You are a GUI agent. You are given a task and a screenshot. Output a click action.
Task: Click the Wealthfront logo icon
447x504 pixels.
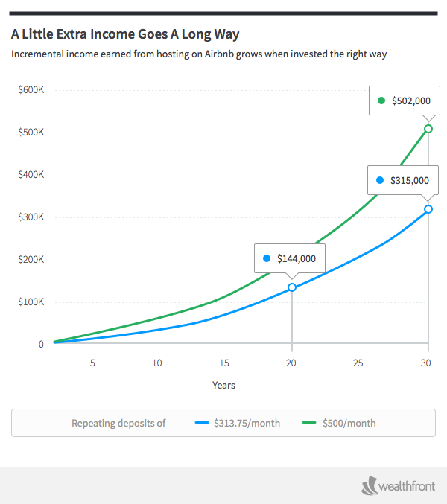click(371, 486)
